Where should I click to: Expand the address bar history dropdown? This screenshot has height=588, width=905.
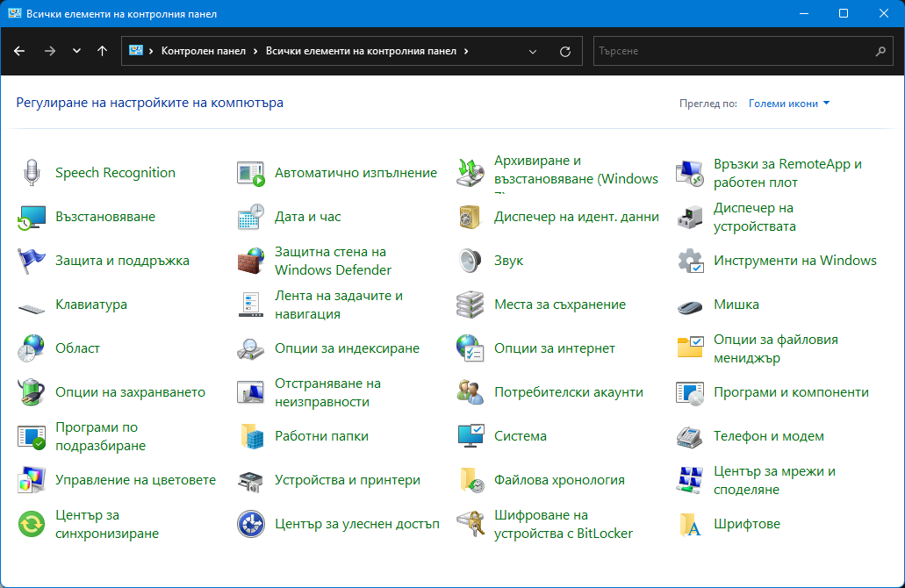pyautogui.click(x=533, y=52)
